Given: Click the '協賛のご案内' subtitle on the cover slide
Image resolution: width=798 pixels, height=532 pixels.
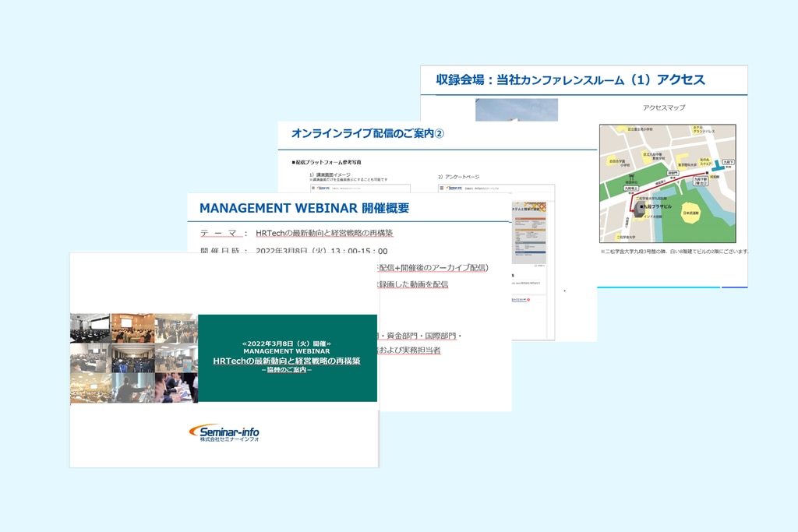Looking at the screenshot, I should click(287, 370).
